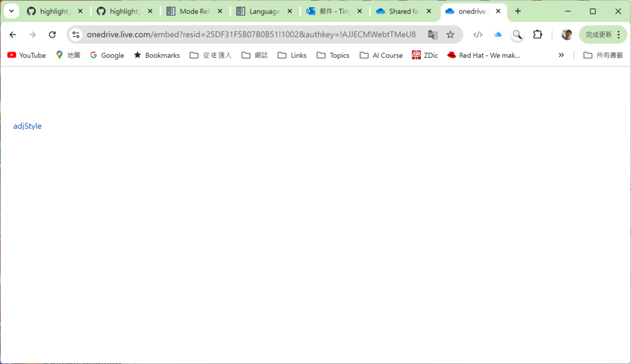This screenshot has height=364, width=631.
Task: Open the ZDic bookmark
Action: (425, 55)
